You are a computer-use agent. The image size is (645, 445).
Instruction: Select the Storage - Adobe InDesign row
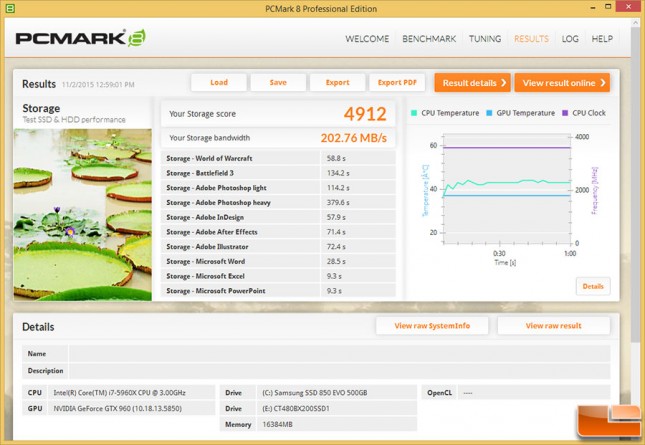[278, 217]
